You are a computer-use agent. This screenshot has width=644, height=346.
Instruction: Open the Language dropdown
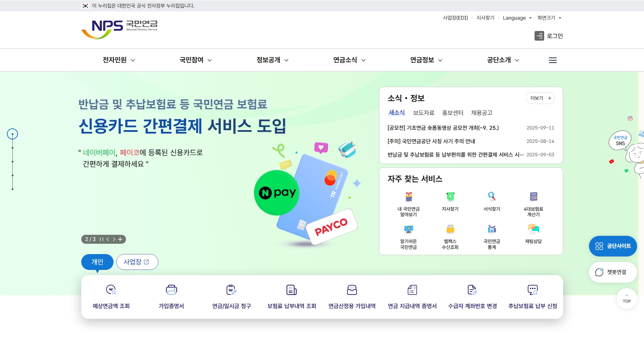pos(517,18)
